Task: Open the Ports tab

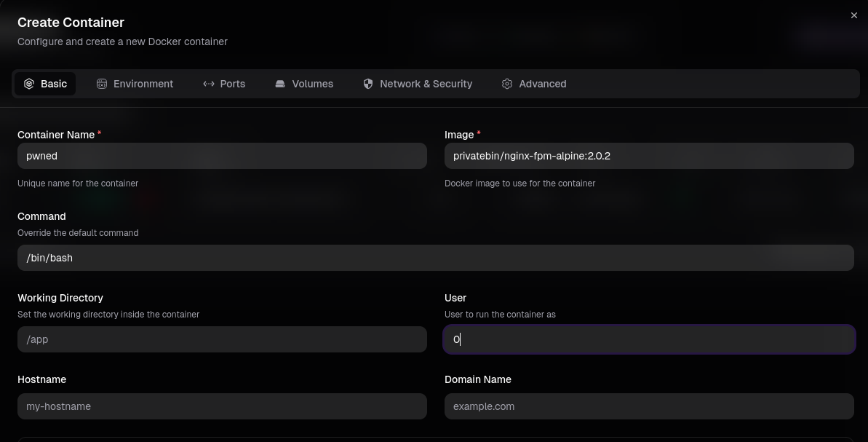Action: coord(233,84)
